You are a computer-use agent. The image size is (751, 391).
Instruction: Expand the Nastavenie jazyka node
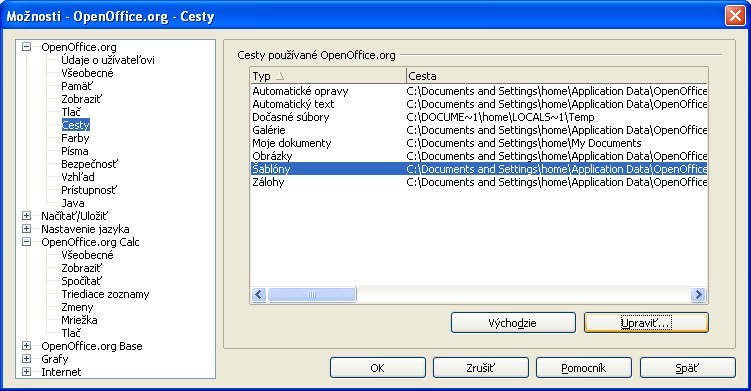coord(26,229)
